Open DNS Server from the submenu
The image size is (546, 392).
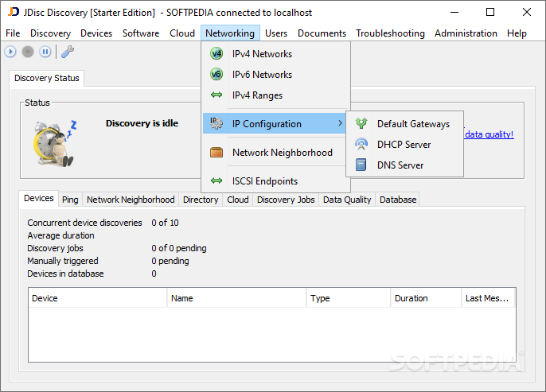[404, 165]
